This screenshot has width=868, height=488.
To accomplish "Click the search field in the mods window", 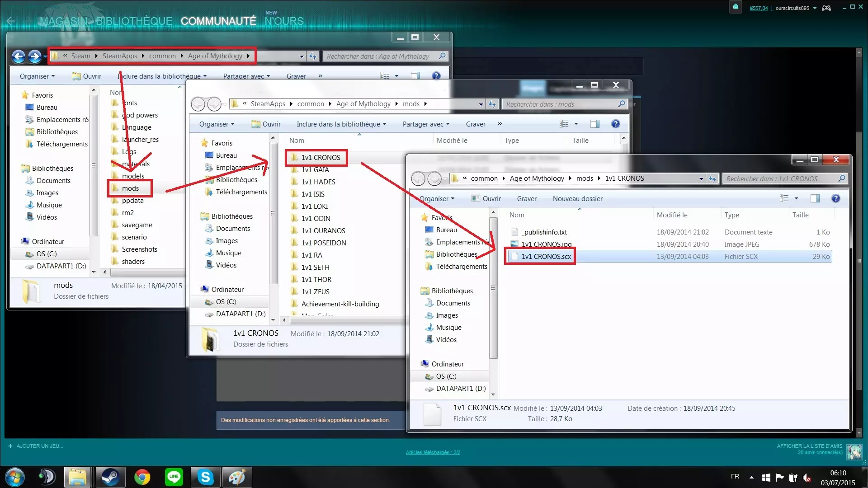I will (561, 104).
